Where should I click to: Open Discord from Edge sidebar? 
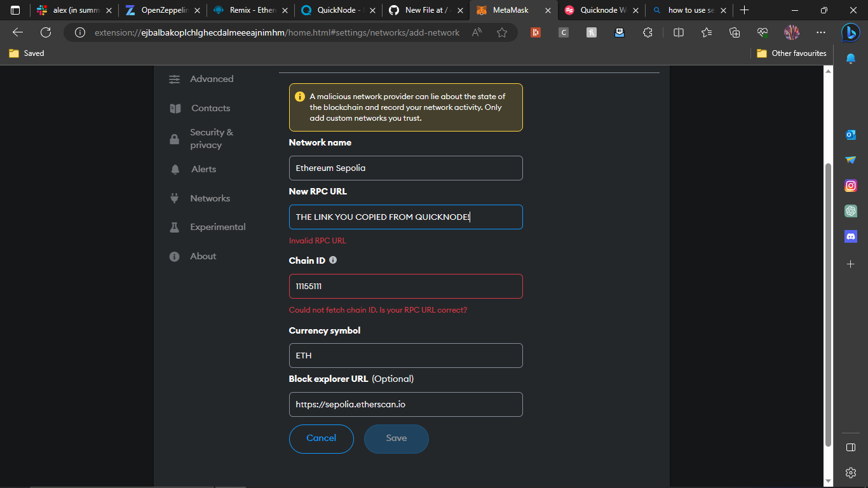click(851, 236)
